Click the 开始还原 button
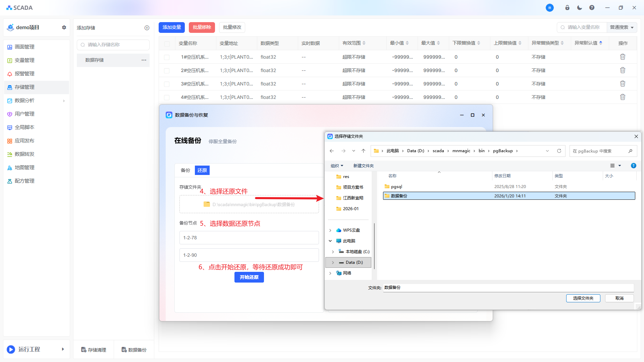 [249, 277]
